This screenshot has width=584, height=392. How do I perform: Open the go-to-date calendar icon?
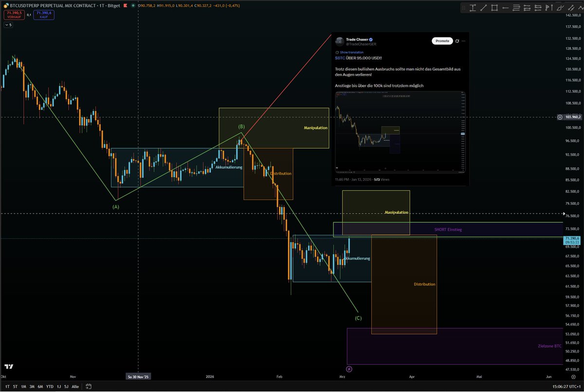[89, 387]
